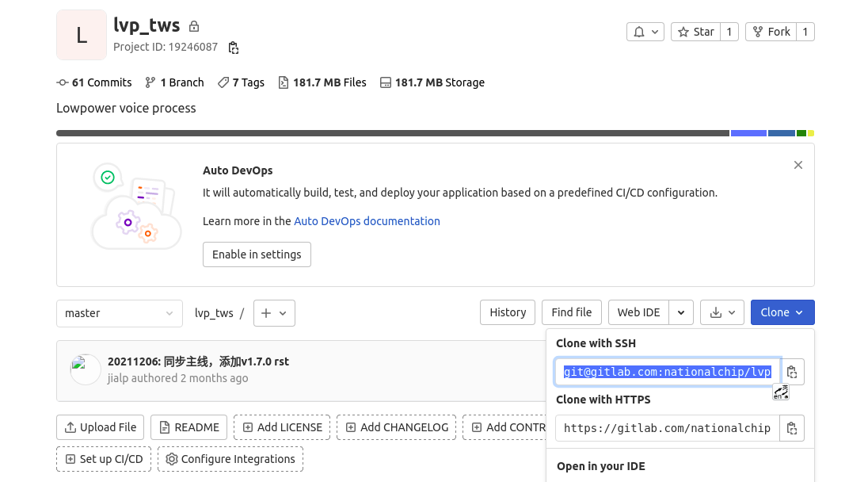Click the L project avatar
Viewport: 868px width, 482px height.
pos(82,35)
